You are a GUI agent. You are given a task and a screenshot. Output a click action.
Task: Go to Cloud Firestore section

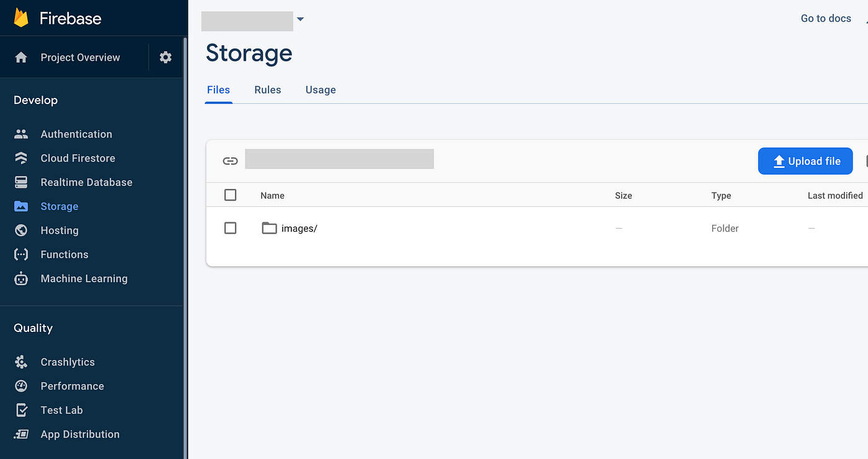pyautogui.click(x=77, y=159)
